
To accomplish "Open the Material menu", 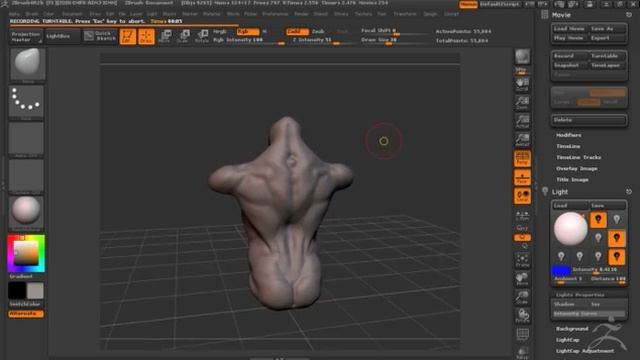I will 211,14.
